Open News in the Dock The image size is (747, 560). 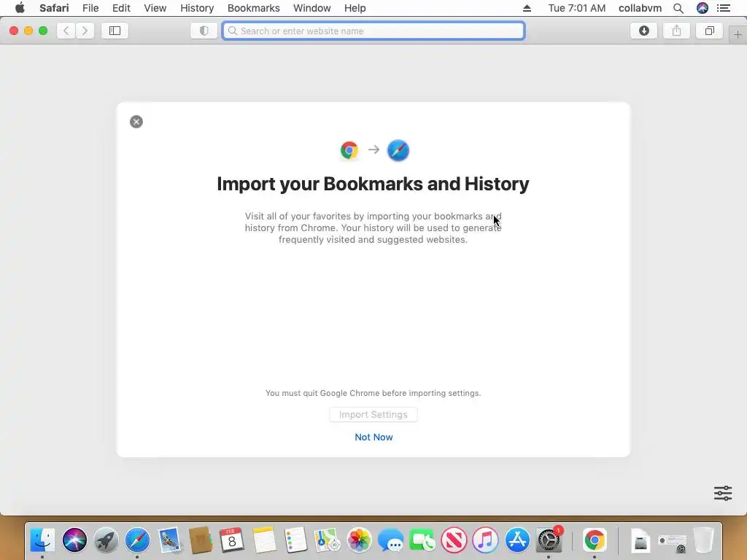coord(454,540)
